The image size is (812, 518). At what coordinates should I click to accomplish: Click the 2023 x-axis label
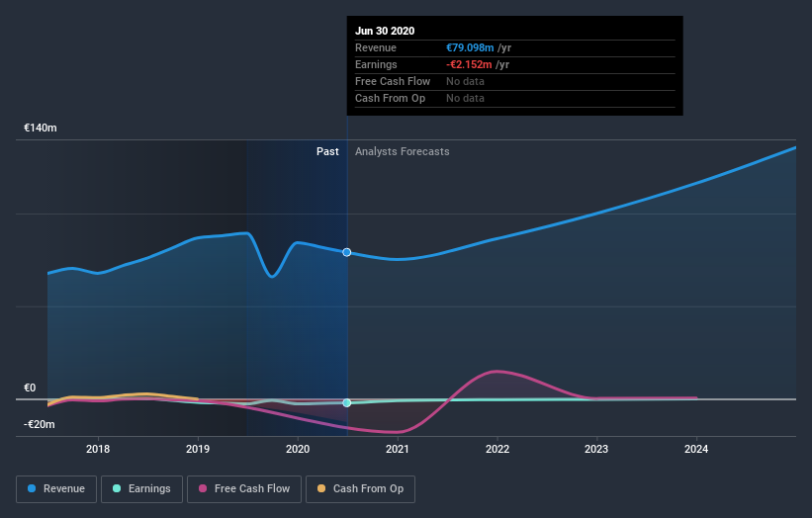coord(596,449)
